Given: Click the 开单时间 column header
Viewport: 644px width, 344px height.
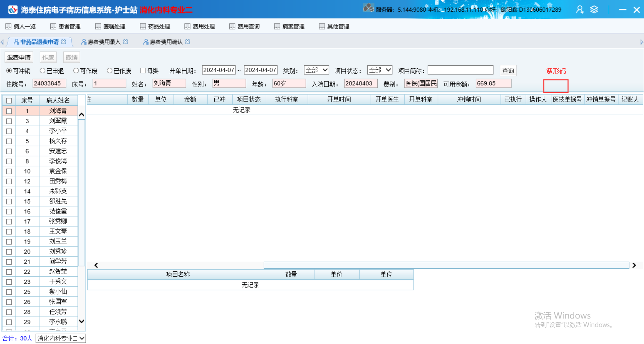Looking at the screenshot, I should point(339,99).
